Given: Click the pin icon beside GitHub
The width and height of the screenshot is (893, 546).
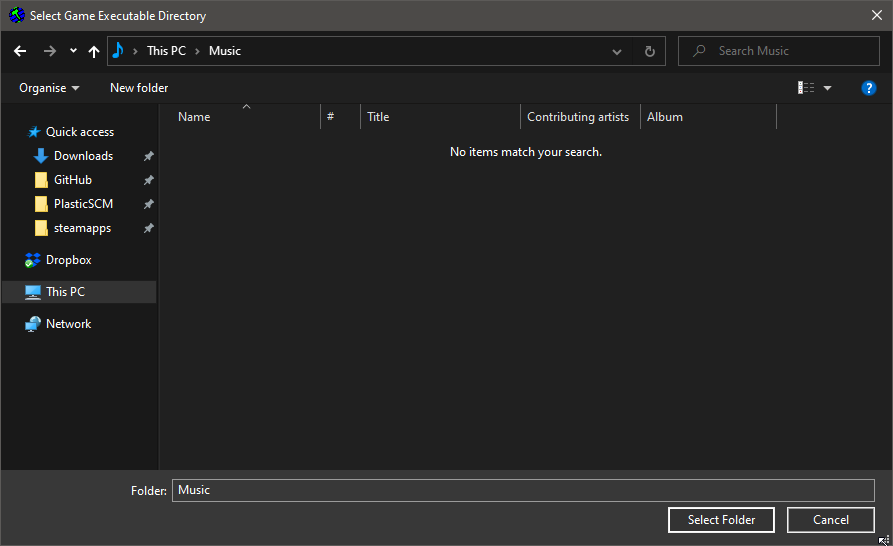Looking at the screenshot, I should coord(149,180).
